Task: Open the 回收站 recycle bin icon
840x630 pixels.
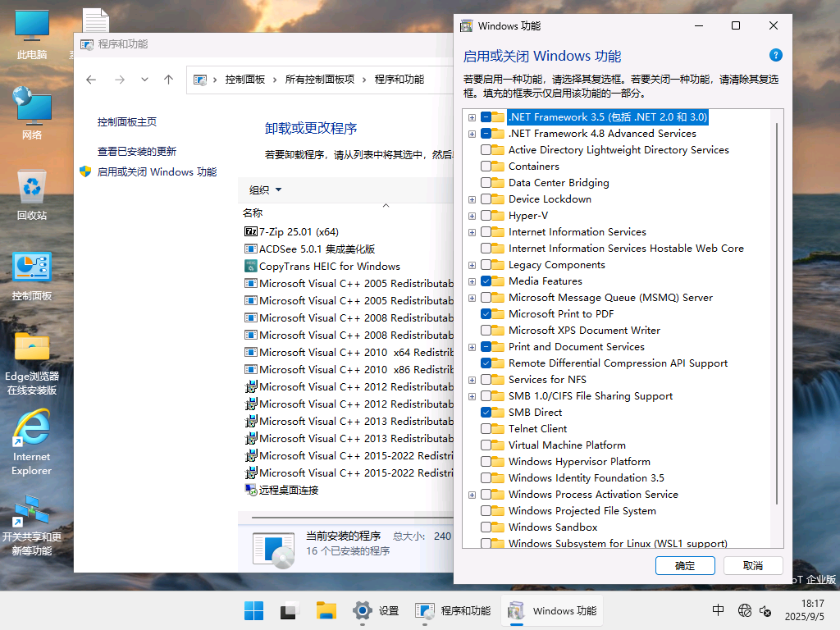Action: (32, 194)
